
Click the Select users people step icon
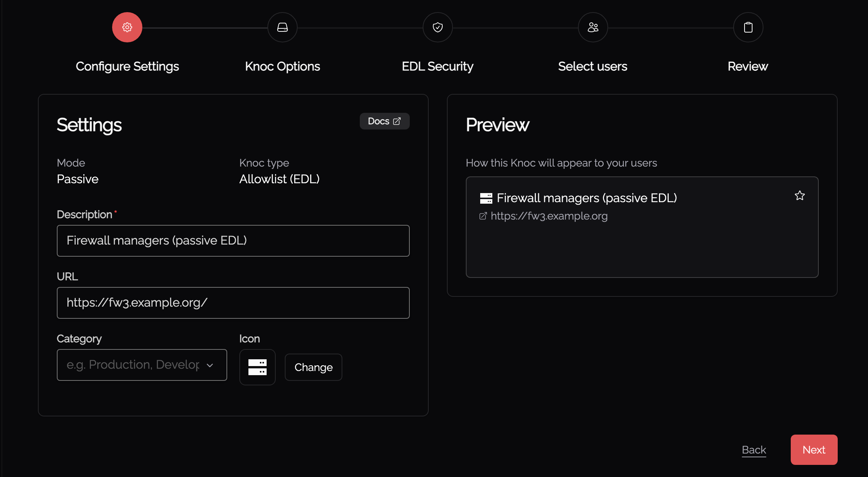(x=593, y=27)
